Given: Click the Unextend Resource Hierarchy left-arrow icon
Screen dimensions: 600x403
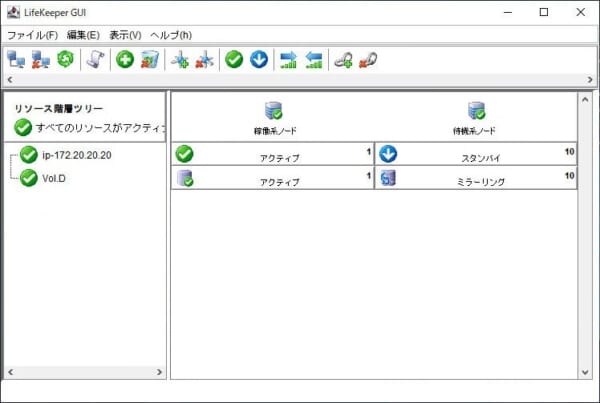Looking at the screenshot, I should click(314, 60).
